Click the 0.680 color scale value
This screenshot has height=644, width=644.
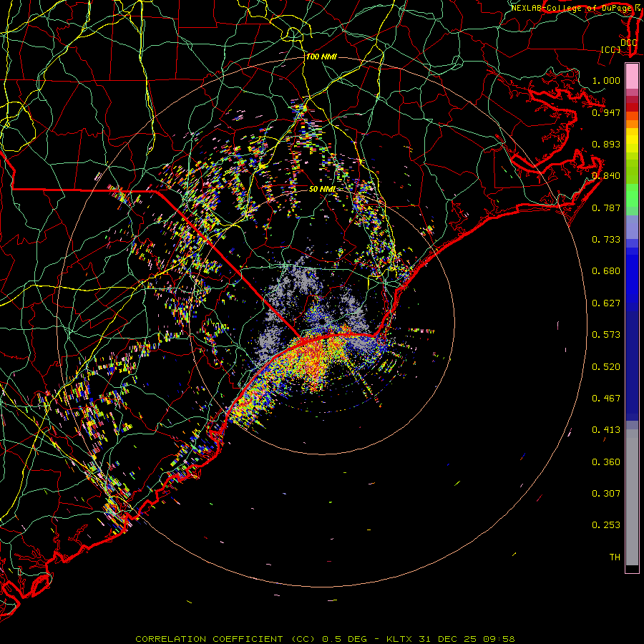606,271
